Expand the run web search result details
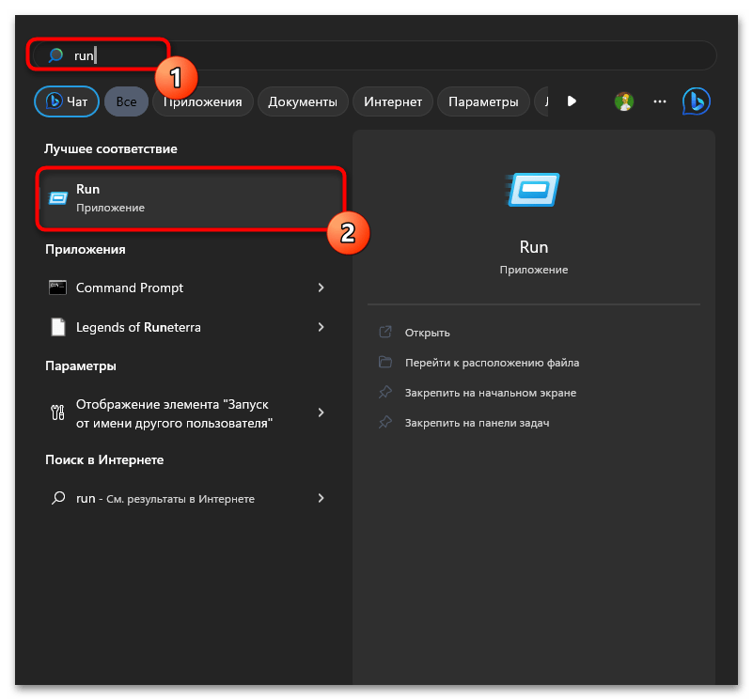 321,498
